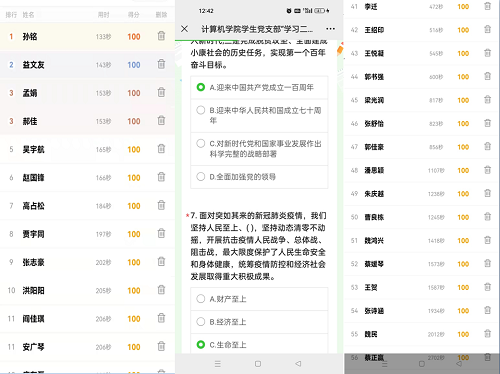Delete the rank 6 entry with 166秒
This screenshot has height=374, width=500.
pyautogui.click(x=161, y=177)
